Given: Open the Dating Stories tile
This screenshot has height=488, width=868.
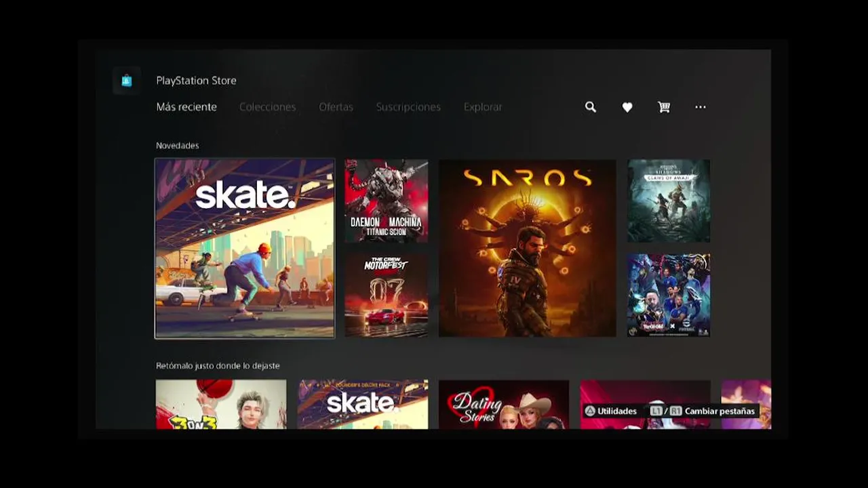Looking at the screenshot, I should click(504, 404).
